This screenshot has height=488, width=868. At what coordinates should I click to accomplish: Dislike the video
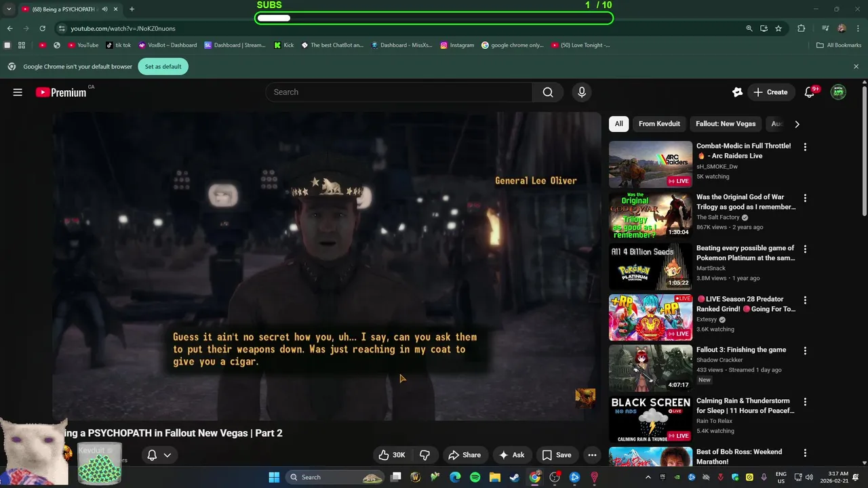(425, 455)
